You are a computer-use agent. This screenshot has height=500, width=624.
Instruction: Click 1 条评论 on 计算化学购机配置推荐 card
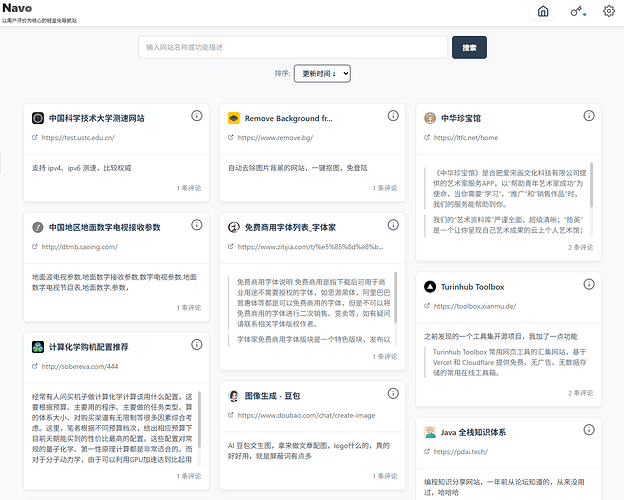189,476
